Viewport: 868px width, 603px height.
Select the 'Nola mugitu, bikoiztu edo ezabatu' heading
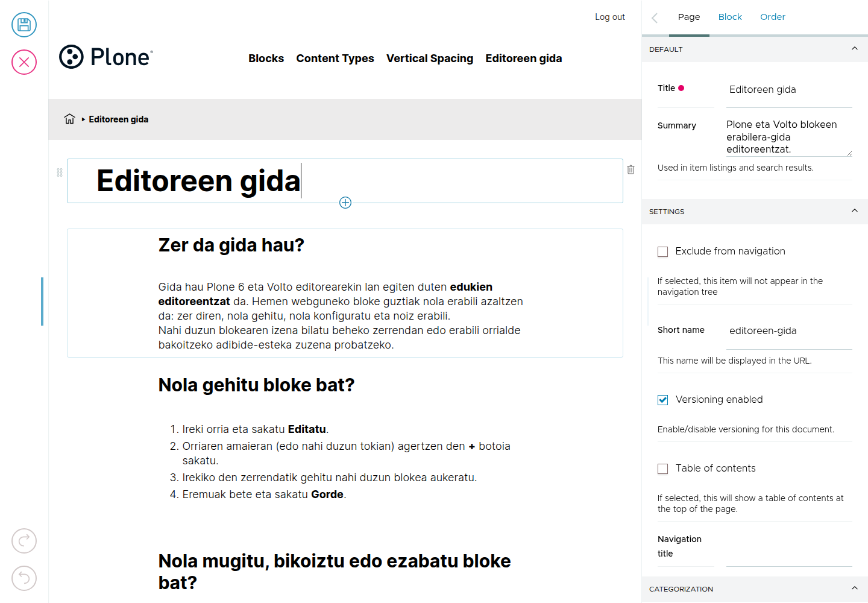point(335,572)
